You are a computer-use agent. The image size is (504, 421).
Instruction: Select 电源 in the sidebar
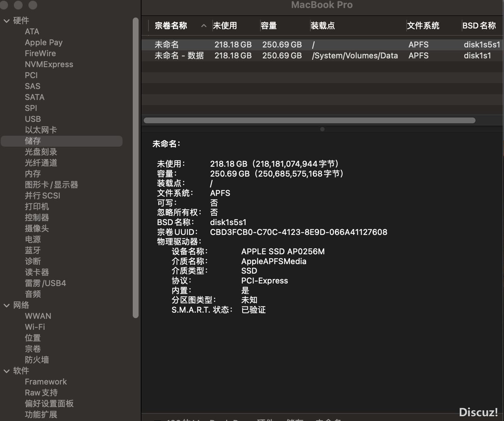(33, 240)
